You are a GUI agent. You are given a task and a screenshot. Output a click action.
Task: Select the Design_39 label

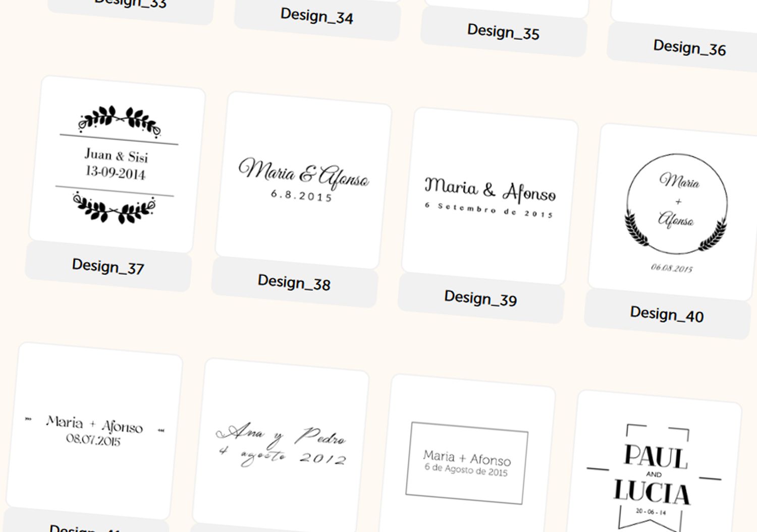480,299
